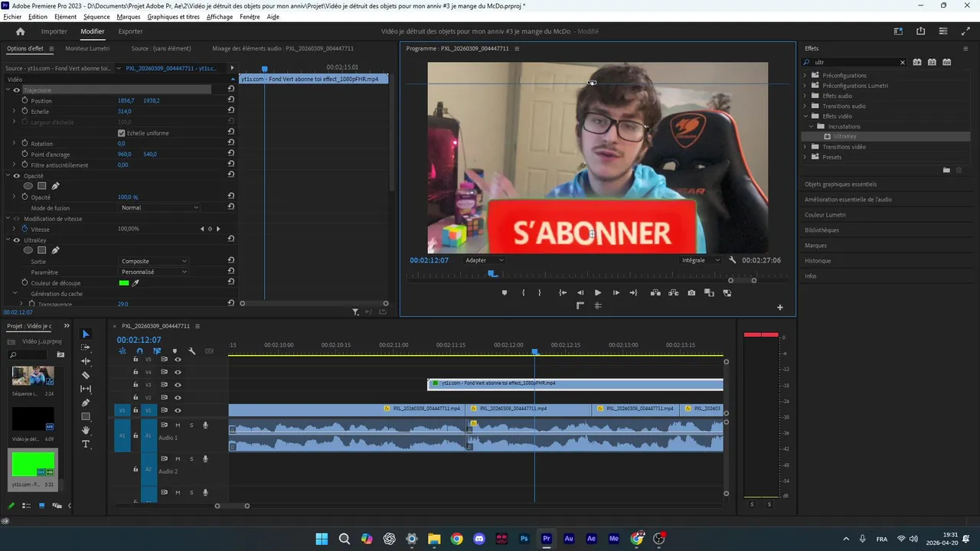This screenshot has height=551, width=980.
Task: Select the Hand tool
Action: pos(86,430)
